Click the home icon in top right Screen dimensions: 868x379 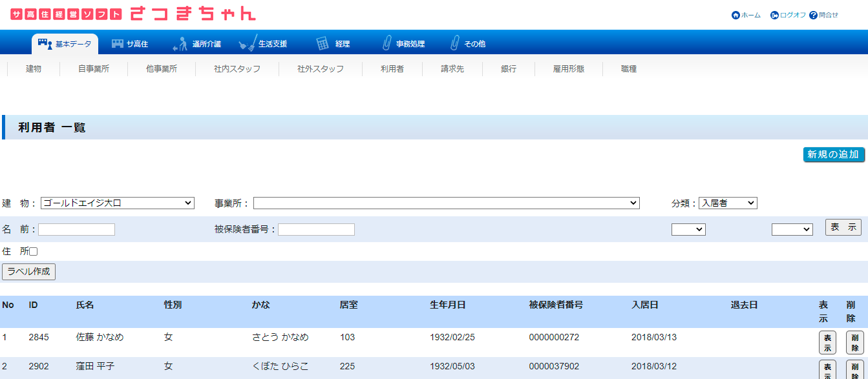click(x=736, y=15)
